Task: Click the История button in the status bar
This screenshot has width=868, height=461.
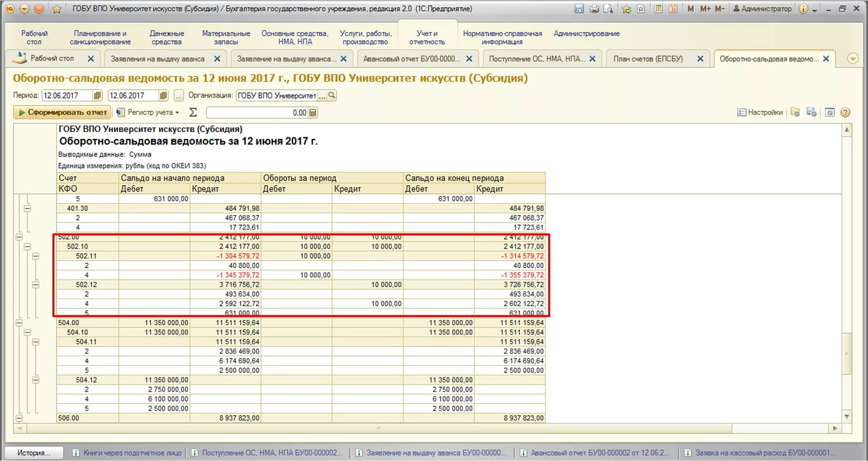Action: point(34,452)
